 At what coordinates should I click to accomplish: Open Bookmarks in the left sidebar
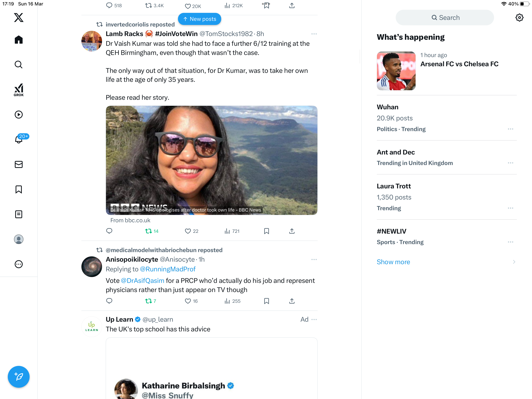[18, 189]
